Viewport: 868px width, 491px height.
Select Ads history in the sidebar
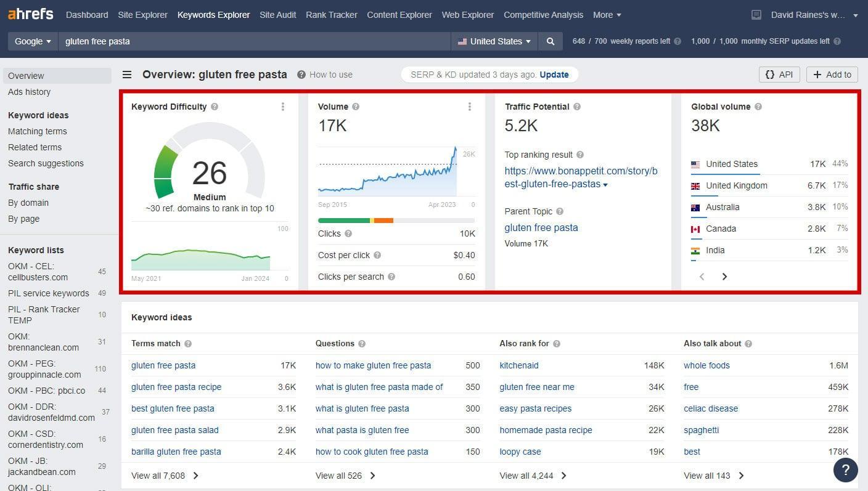coord(29,91)
